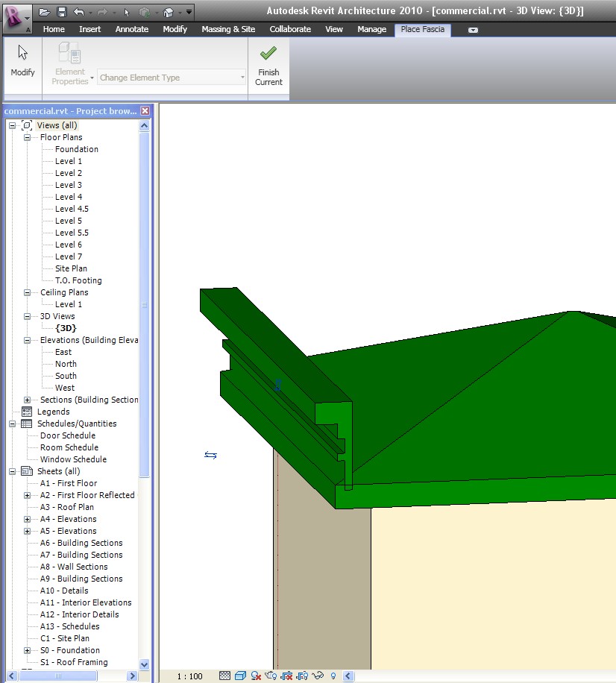Viewport: 616px width, 683px height.
Task: Expand the Sections (Building Section) node
Action: (27, 400)
